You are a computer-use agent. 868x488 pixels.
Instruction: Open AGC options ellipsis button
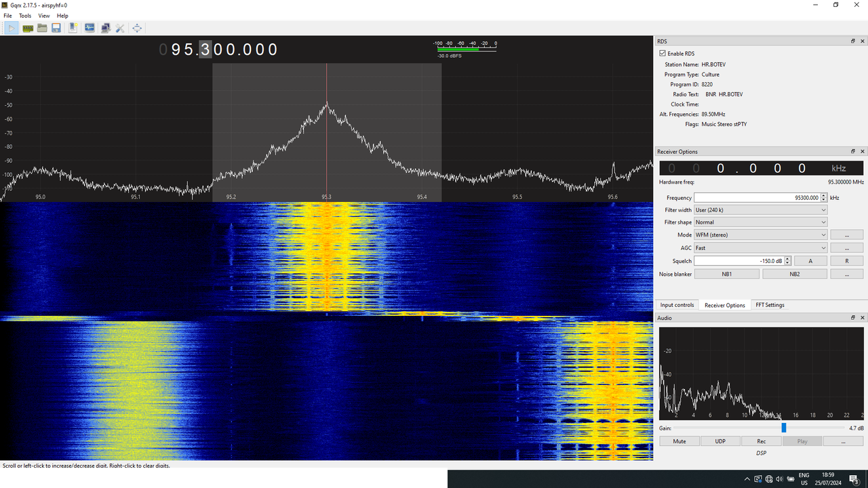pyautogui.click(x=846, y=248)
